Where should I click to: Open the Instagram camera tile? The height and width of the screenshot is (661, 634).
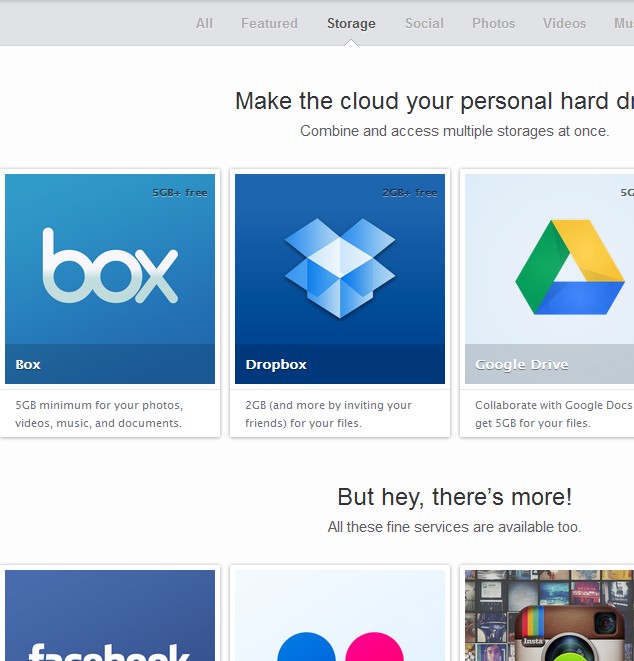[x=549, y=615]
